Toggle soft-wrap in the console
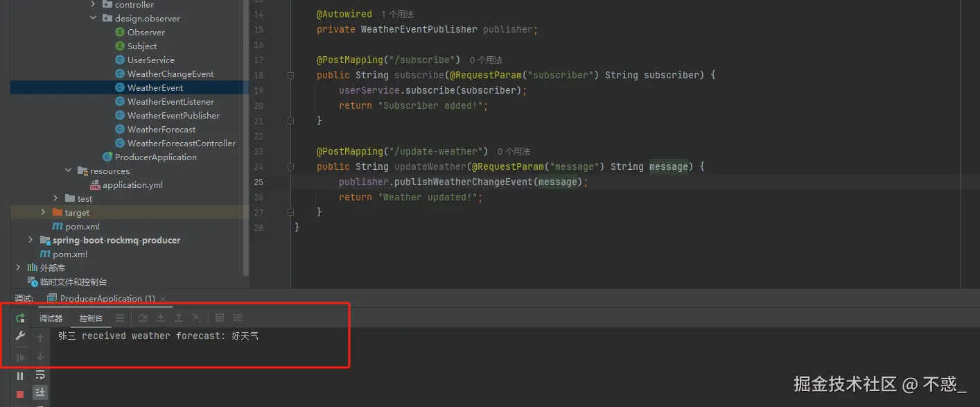Viewport: 980px width, 407px height. click(40, 375)
